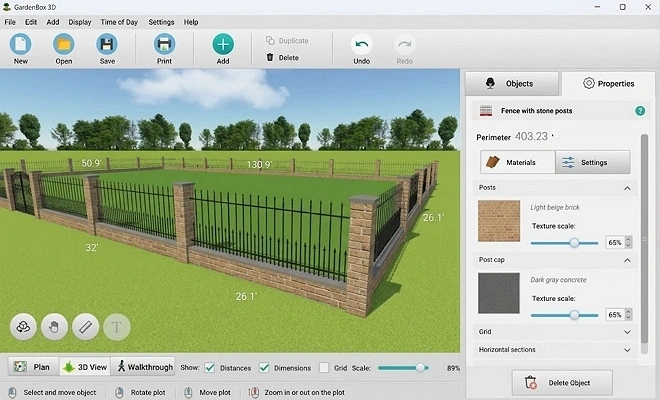Open the Edit menu
Image resolution: width=660 pixels, height=400 pixels.
pyautogui.click(x=31, y=22)
